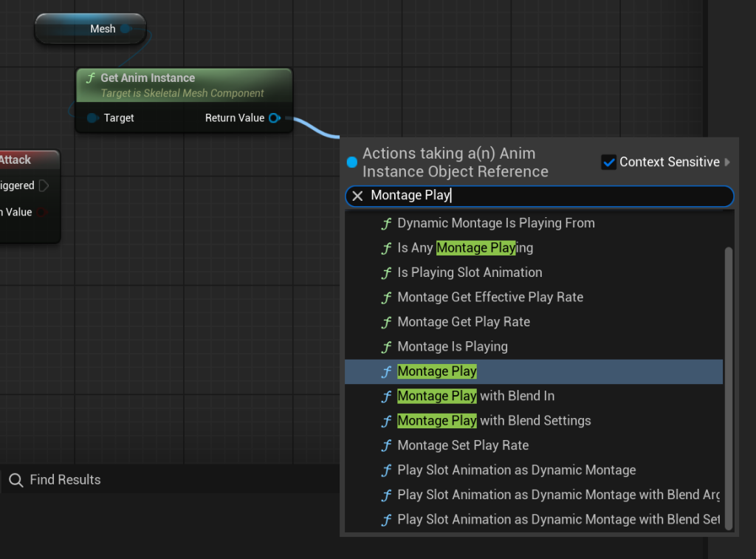This screenshot has width=756, height=559.
Task: Click function icon beside Is Playing Slot Animation
Action: point(386,272)
